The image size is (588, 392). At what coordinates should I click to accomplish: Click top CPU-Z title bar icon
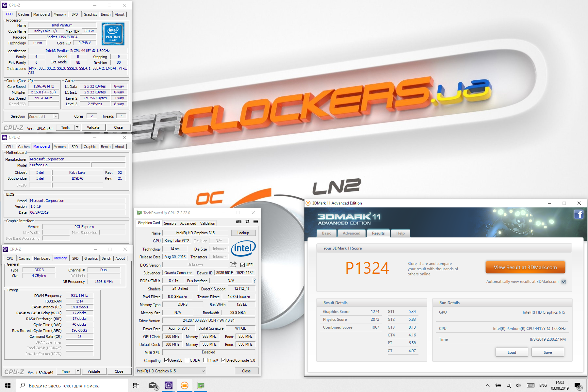tap(5, 5)
